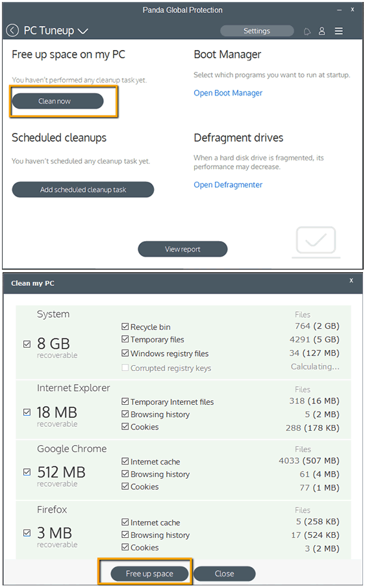Toggle the Google Chrome 512 MB group checkbox
Image resolution: width=365 pixels, height=588 pixels.
[27, 472]
